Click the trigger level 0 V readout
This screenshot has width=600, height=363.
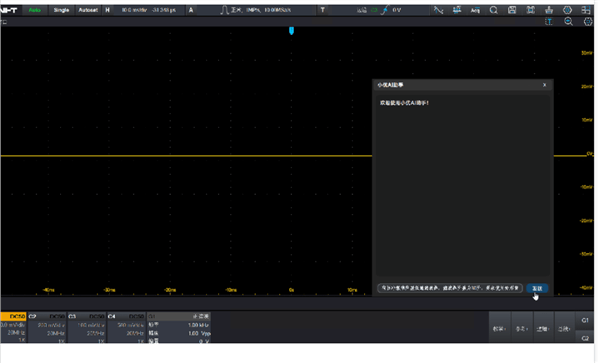[x=396, y=10]
